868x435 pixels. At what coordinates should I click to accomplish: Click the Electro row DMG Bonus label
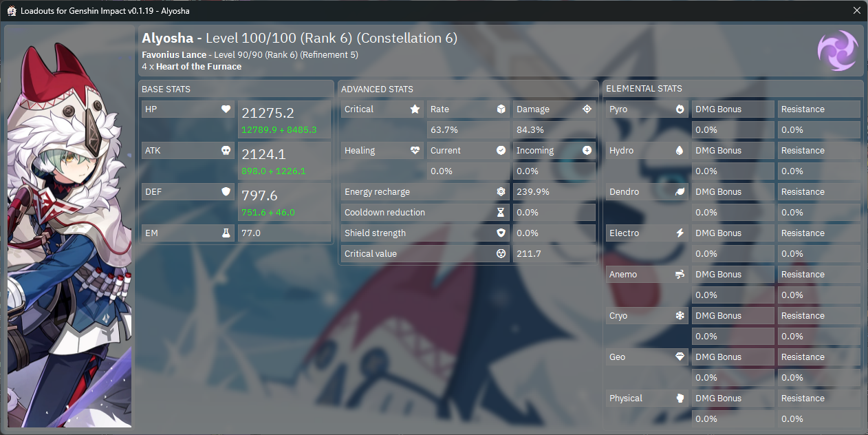(733, 233)
